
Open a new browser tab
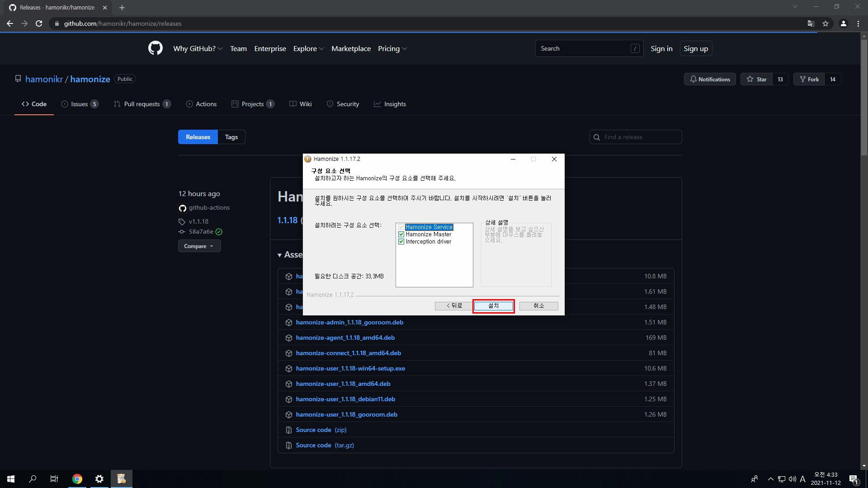pos(122,8)
